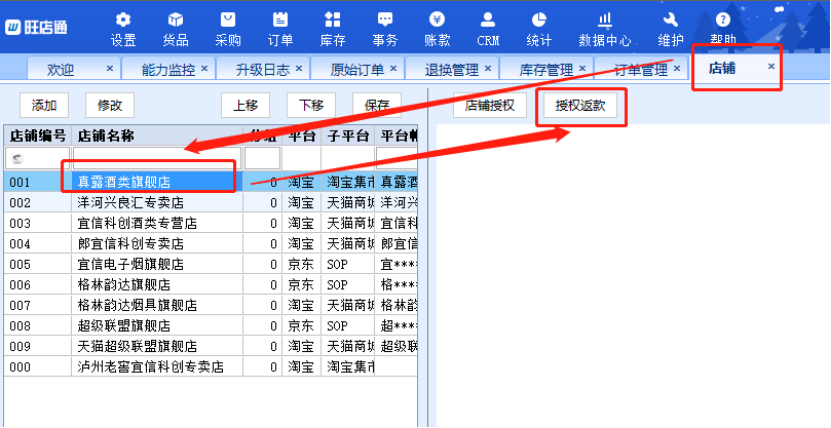The image size is (831, 428).
Task: Switch to the 退换管理 tab
Action: coord(452,69)
